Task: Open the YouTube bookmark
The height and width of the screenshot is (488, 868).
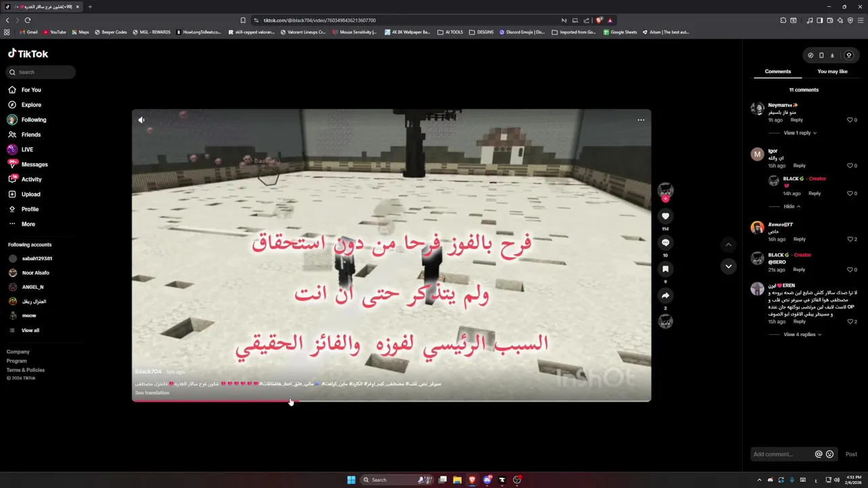Action: (x=55, y=32)
